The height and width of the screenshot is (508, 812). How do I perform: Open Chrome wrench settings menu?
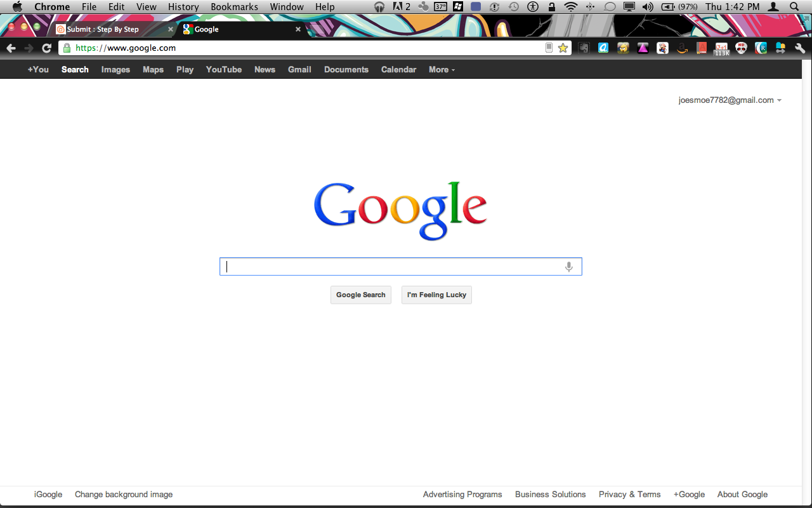pyautogui.click(x=800, y=48)
